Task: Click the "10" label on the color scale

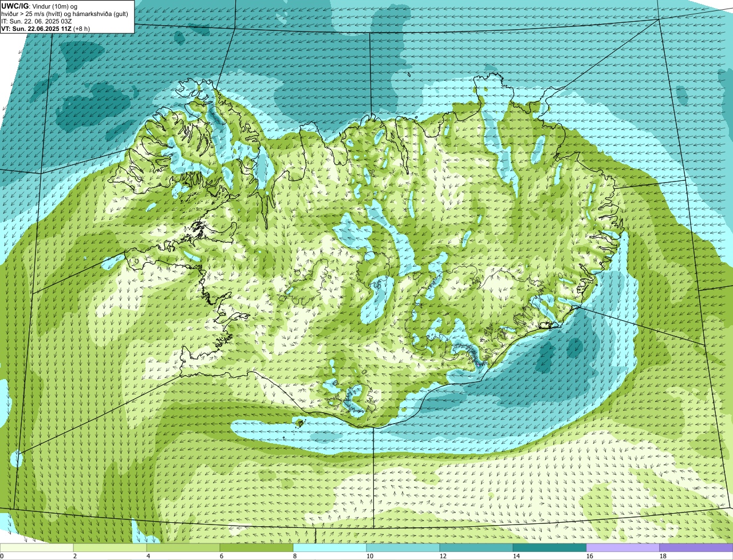Action: click(x=370, y=556)
